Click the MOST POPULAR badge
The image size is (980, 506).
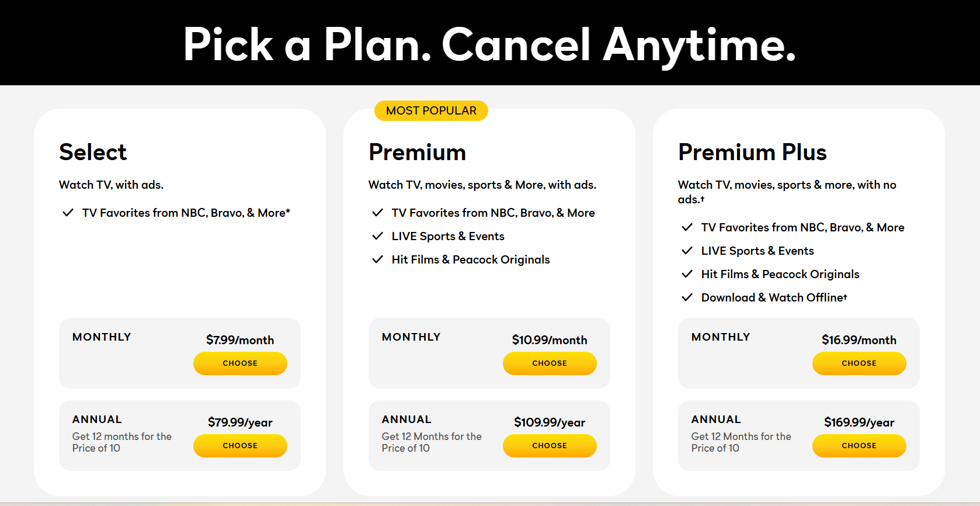tap(431, 110)
